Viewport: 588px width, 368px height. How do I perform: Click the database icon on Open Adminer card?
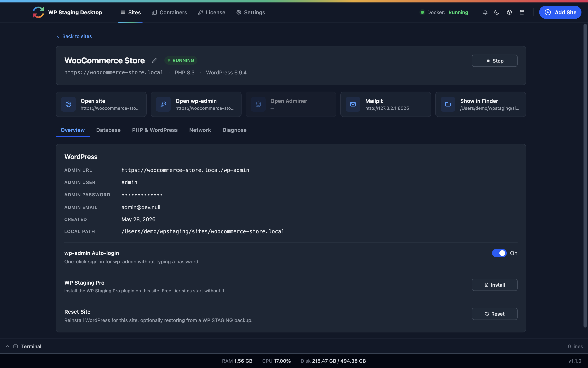click(x=258, y=104)
